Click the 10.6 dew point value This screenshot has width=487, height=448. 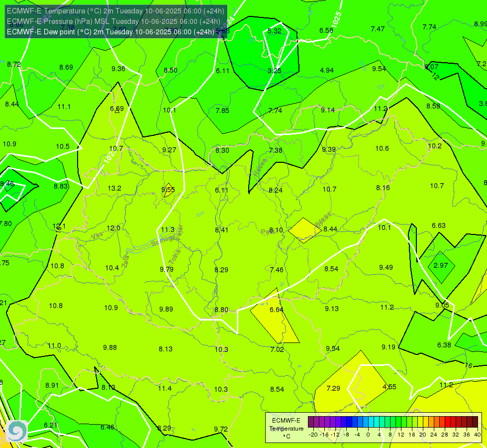(382, 149)
